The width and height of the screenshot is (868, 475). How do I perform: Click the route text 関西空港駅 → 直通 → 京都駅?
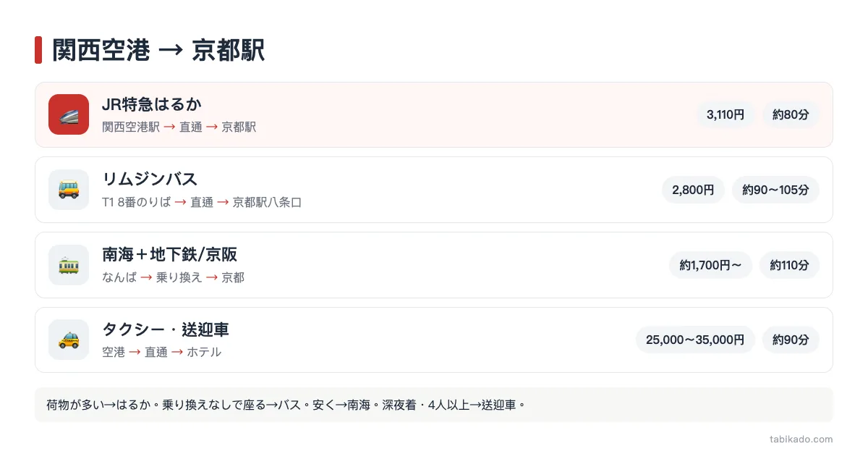179,127
